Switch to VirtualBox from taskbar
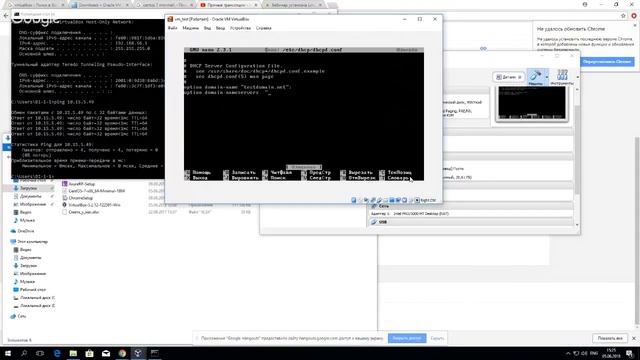The height and width of the screenshot is (360, 640). click(138, 353)
